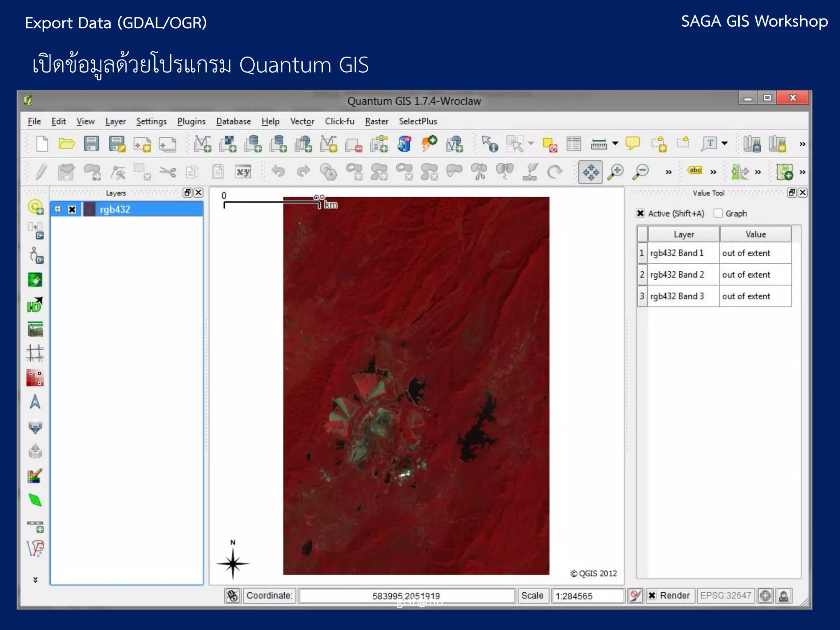840x630 pixels.
Task: Enable the Graph checkbox
Action: click(718, 213)
